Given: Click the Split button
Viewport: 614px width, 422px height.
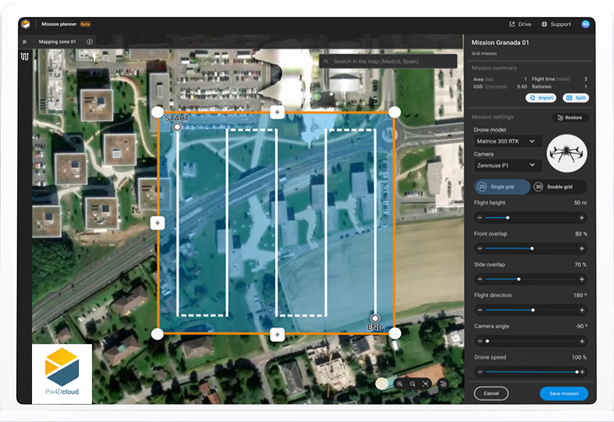Looking at the screenshot, I should click(x=576, y=98).
